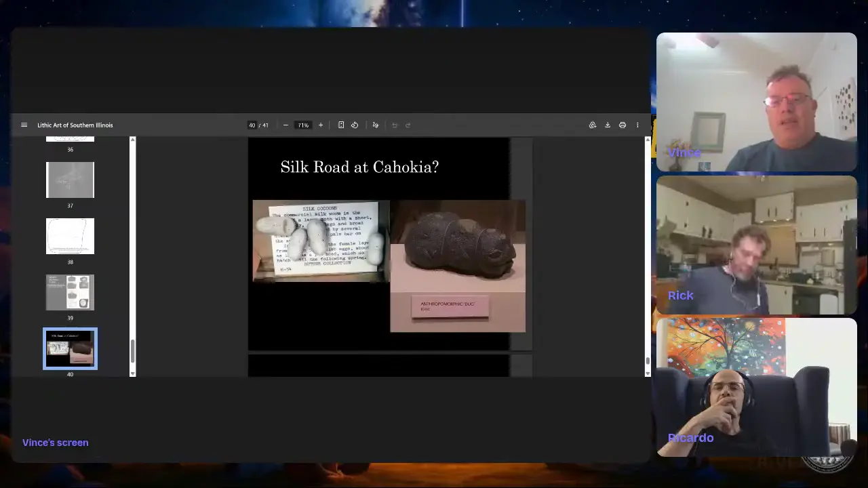
Task: Click the redo arrow icon
Action: coord(408,125)
